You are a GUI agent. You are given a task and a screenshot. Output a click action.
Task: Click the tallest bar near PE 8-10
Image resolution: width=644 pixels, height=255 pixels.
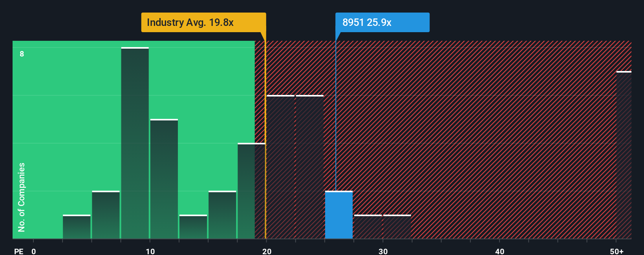135,143
